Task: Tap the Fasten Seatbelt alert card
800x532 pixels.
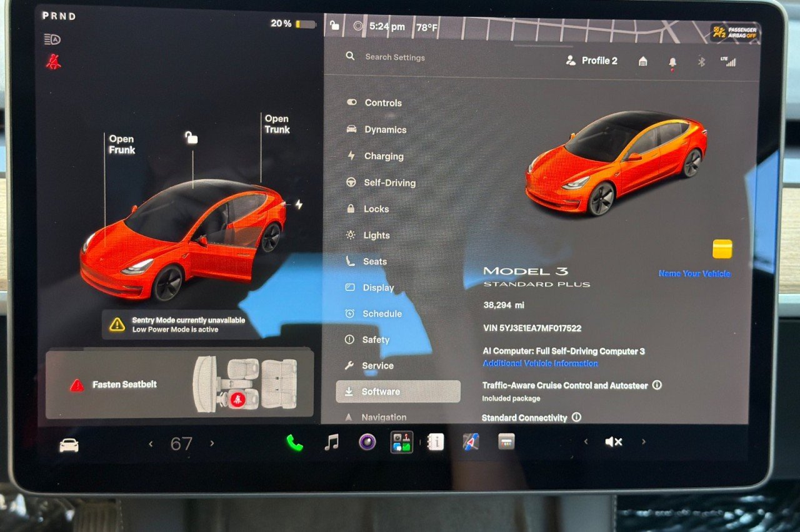Action: (179, 384)
